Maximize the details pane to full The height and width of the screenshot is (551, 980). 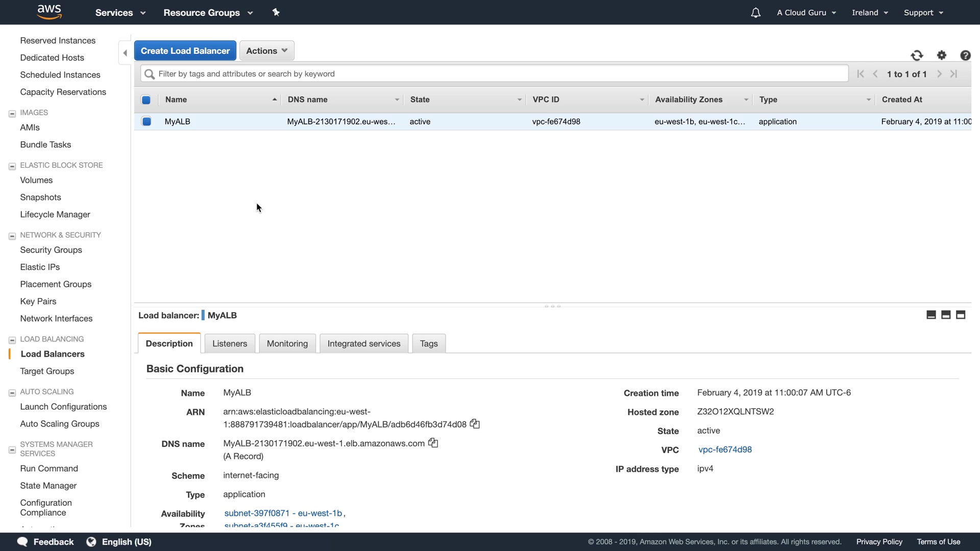[x=961, y=315]
